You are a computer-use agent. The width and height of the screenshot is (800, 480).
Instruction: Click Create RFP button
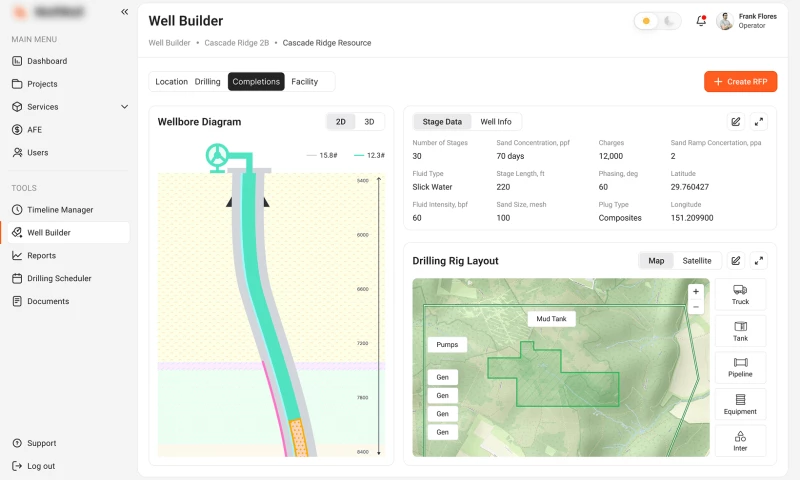[741, 82]
